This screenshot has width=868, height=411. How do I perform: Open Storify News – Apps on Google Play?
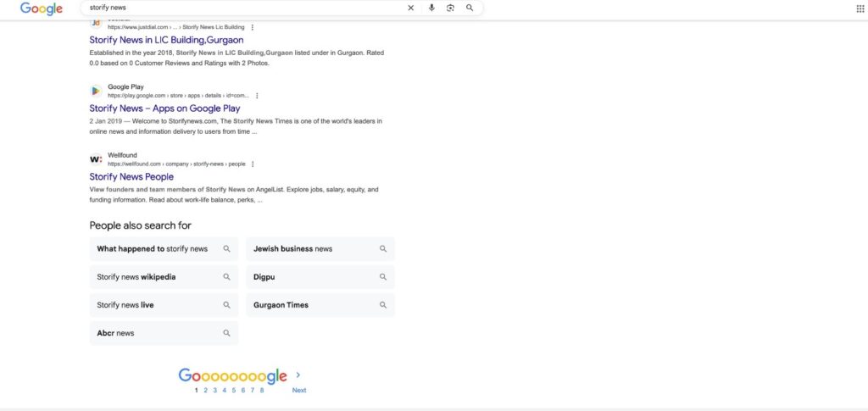[164, 108]
